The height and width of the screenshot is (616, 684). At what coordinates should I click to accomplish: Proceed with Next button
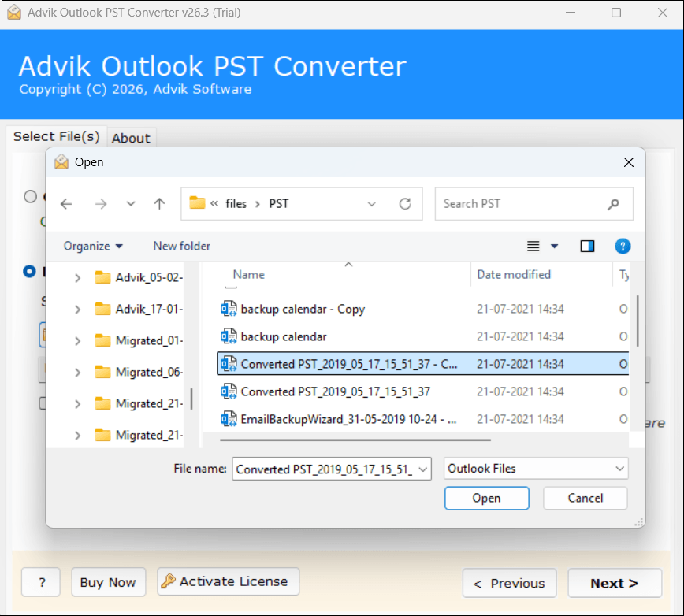coord(615,583)
